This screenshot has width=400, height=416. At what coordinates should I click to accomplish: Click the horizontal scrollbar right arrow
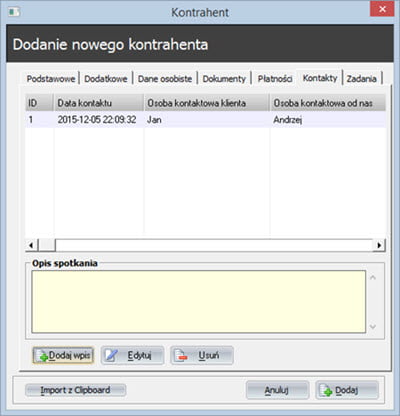click(379, 245)
